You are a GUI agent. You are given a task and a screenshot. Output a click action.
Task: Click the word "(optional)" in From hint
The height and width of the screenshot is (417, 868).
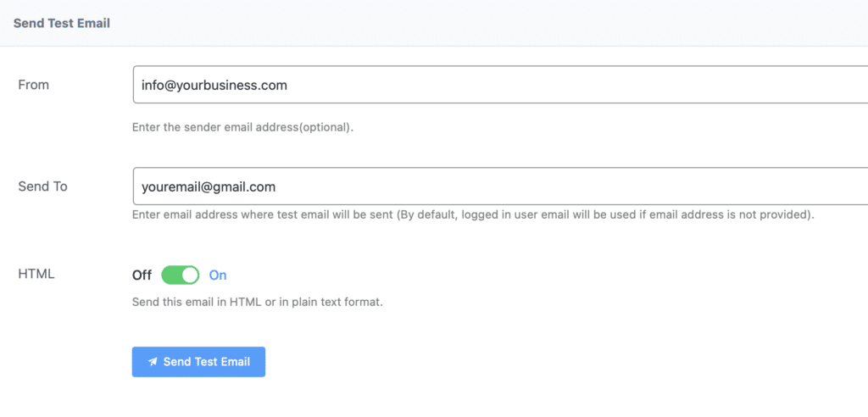(x=326, y=128)
